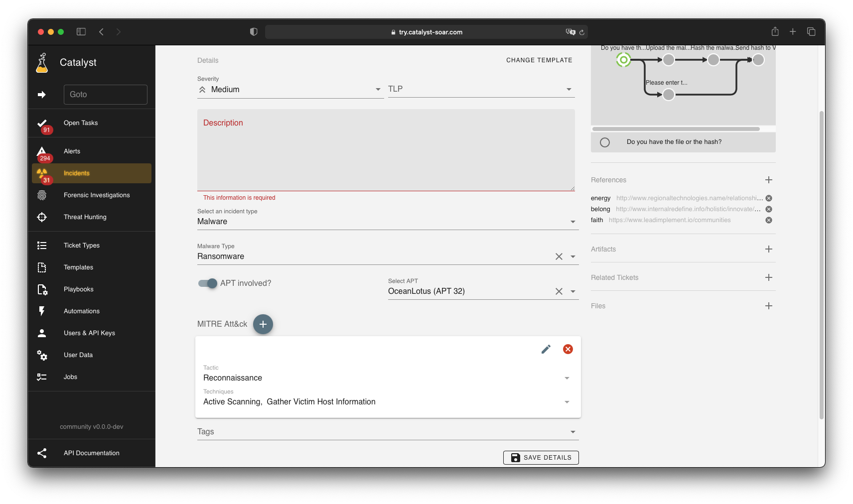Clear the Ransomware malware type selection

559,256
